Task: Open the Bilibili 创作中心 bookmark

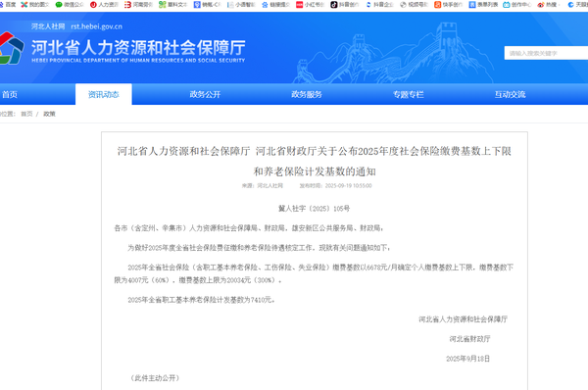Action: 517,5
